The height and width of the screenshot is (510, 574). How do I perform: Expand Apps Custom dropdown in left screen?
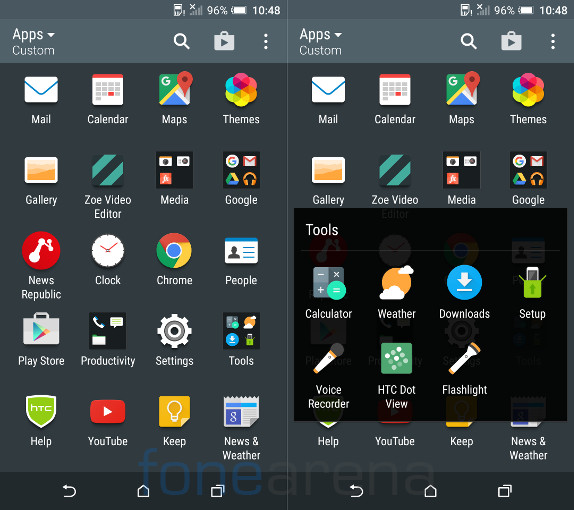[x=33, y=41]
